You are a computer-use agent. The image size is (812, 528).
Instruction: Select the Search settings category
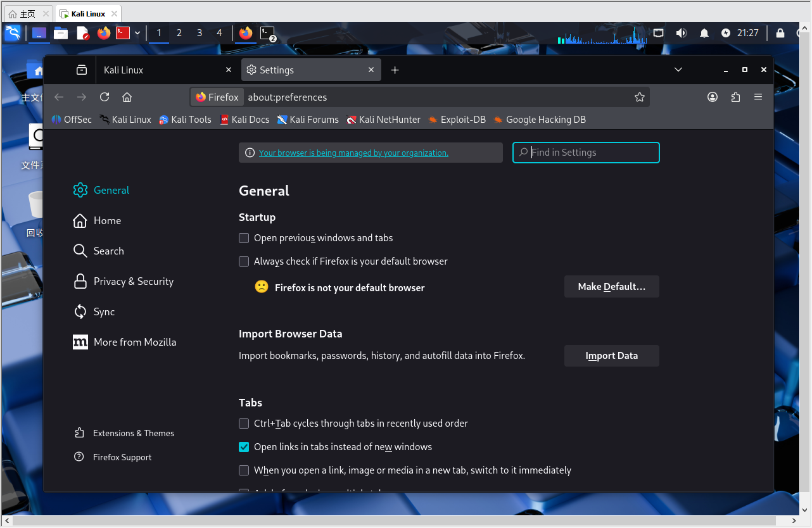click(x=99, y=251)
